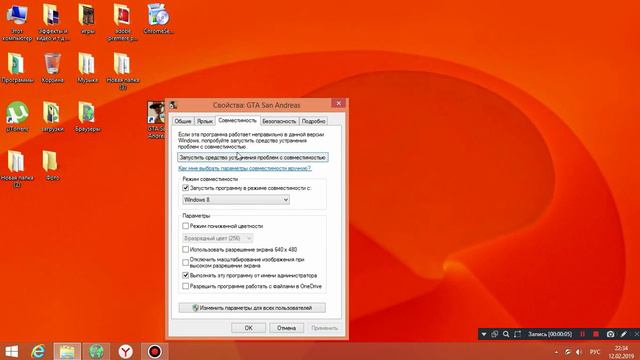Viewport: 640px width, 360px height.
Task: Take a screenshot with the recorder camera icon
Action: tap(610, 334)
